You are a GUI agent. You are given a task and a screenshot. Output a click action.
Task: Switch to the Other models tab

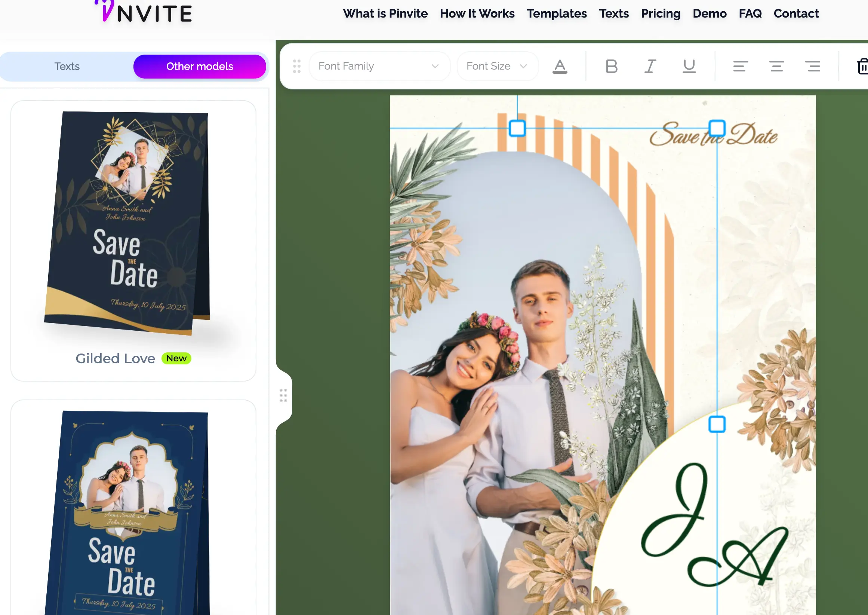pos(199,66)
